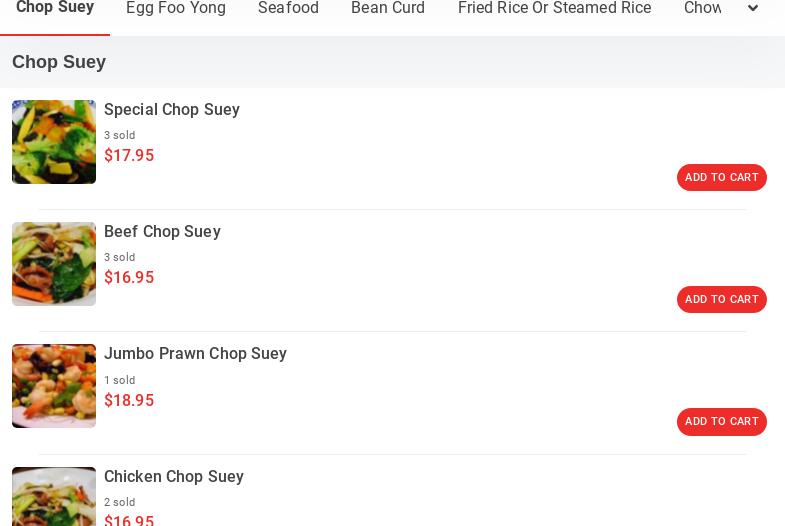
Task: Add Jumbo Prawn Chop Suey to cart
Action: 721,422
